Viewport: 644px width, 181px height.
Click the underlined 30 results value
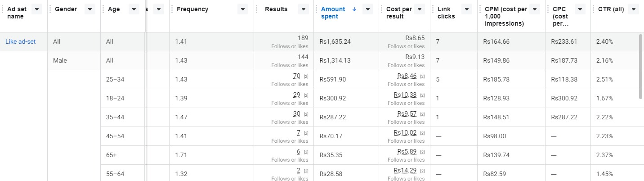(297, 113)
